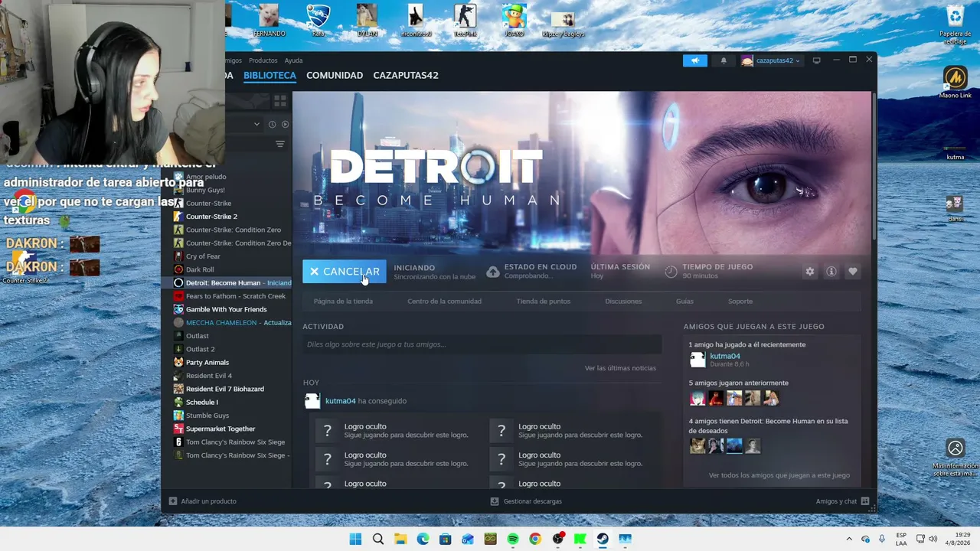Open the Guías link
This screenshot has width=980, height=551.
point(684,302)
